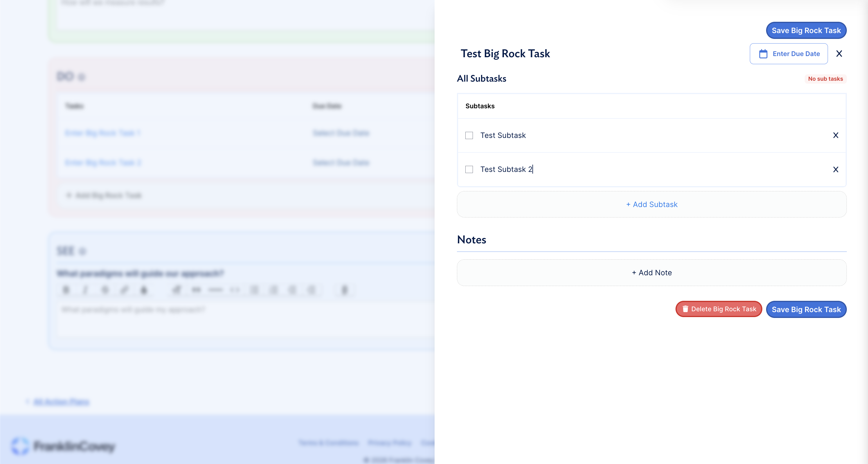
Task: Click the trash icon in Delete button
Action: point(685,309)
